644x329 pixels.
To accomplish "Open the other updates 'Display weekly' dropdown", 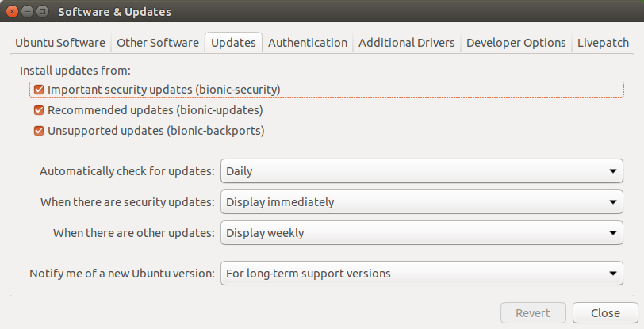I will (422, 233).
